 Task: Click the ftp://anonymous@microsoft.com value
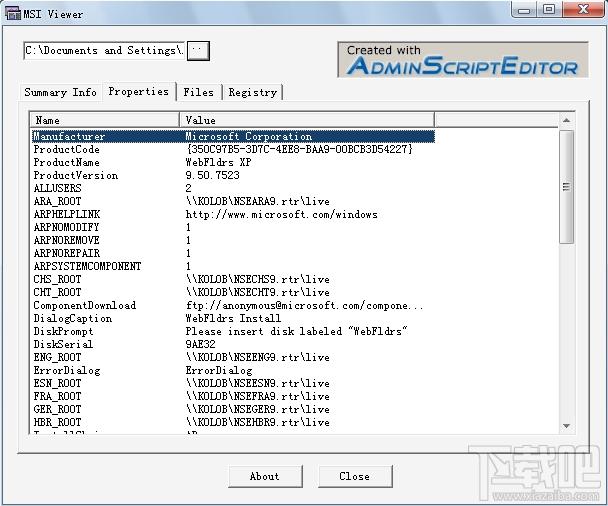click(304, 306)
